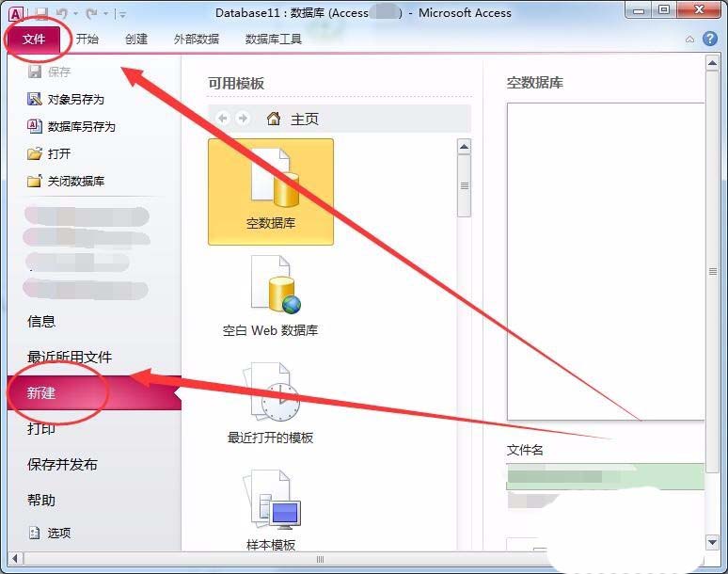Viewport: 728px width, 574px height.
Task: Open 最近所用文件 page
Action: pyautogui.click(x=70, y=357)
